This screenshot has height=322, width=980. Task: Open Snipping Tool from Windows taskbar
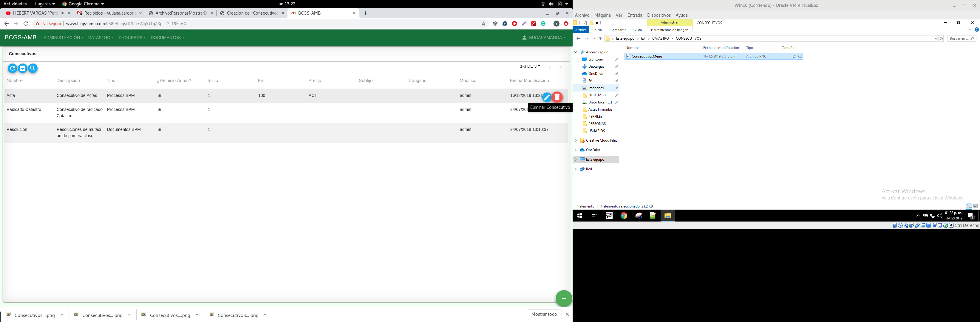click(x=638, y=216)
